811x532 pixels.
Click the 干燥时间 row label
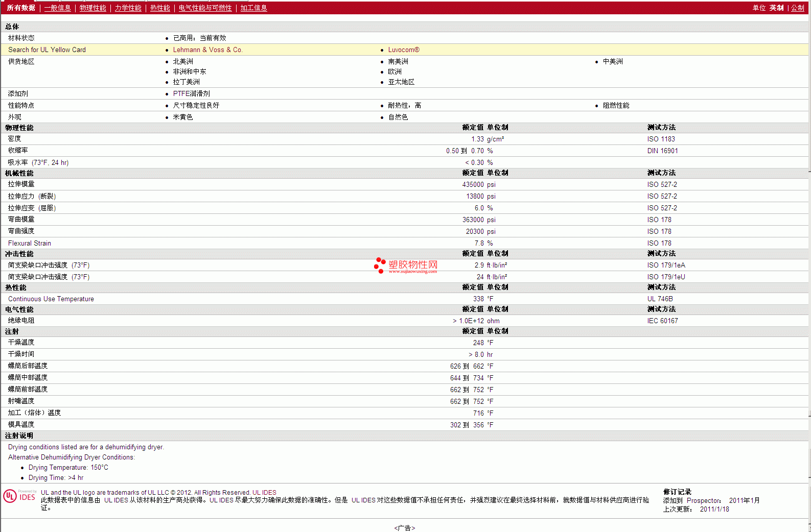21,354
